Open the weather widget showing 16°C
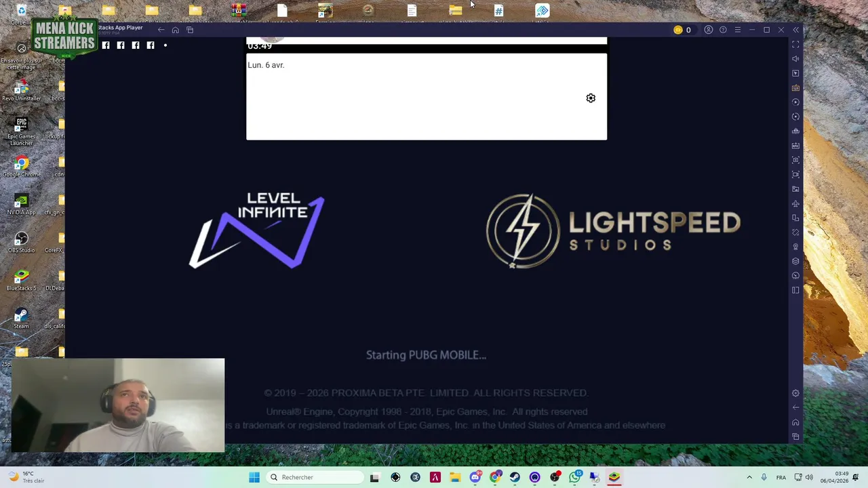This screenshot has width=868, height=488. click(x=27, y=477)
